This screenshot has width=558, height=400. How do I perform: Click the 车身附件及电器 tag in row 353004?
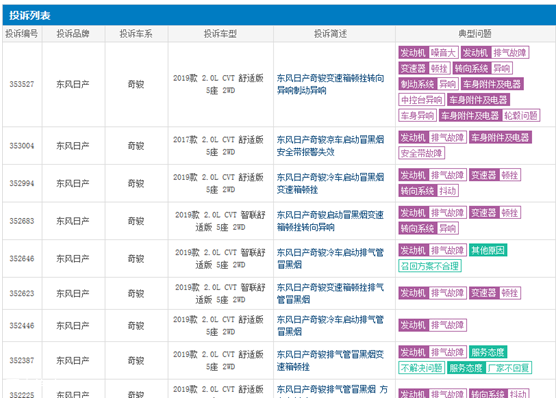[500, 137]
